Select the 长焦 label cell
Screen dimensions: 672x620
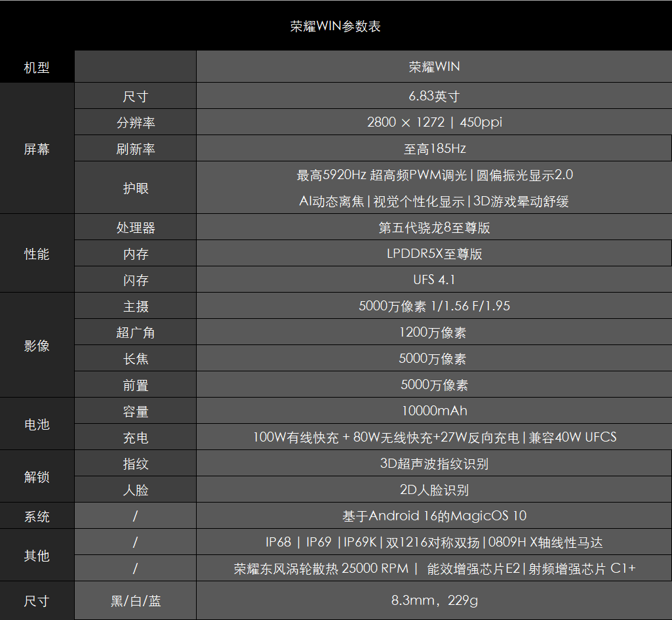(136, 359)
